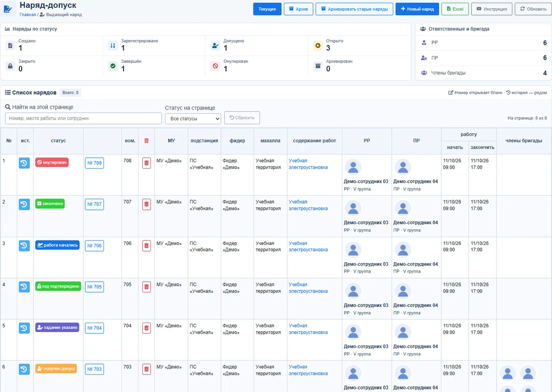Open blank № 703
The height and width of the screenshot is (392, 552).
click(94, 369)
